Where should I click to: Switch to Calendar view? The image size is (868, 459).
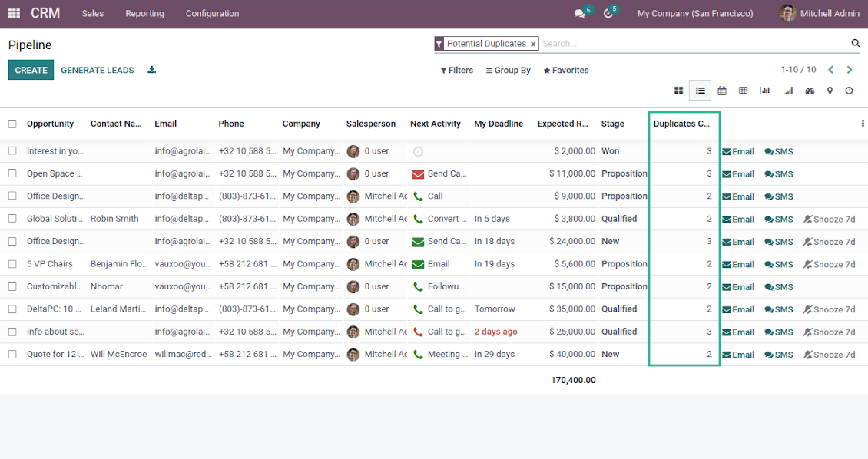click(722, 91)
